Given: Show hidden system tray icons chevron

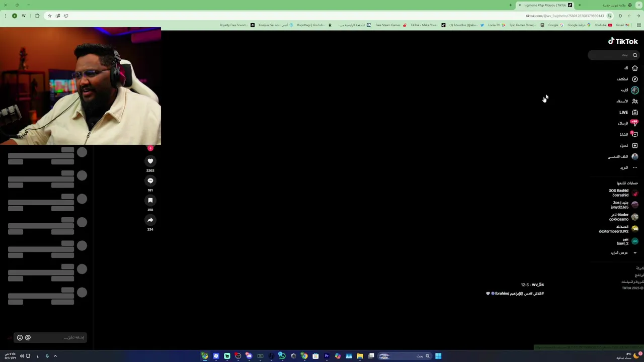Looking at the screenshot, I should pos(55,356).
